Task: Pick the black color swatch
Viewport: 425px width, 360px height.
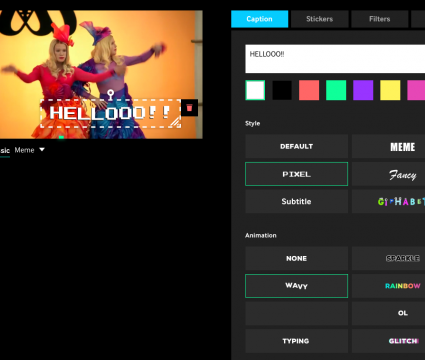Action: (282, 90)
